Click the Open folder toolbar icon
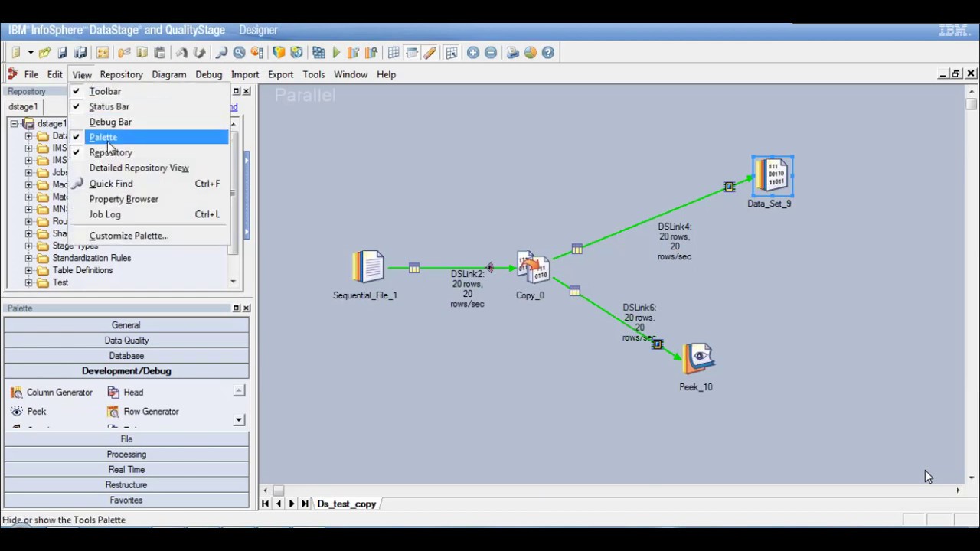Screen dimensions: 980x551 (44, 52)
